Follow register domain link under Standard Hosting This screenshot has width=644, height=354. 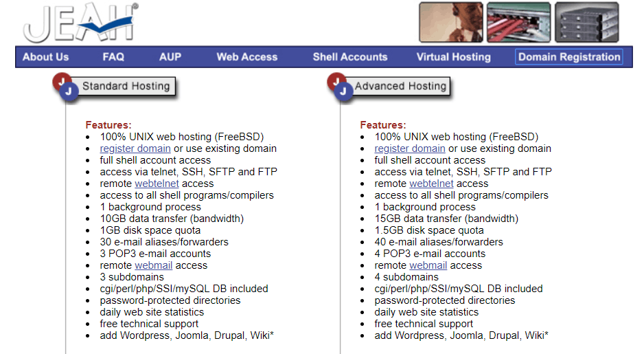click(x=135, y=148)
